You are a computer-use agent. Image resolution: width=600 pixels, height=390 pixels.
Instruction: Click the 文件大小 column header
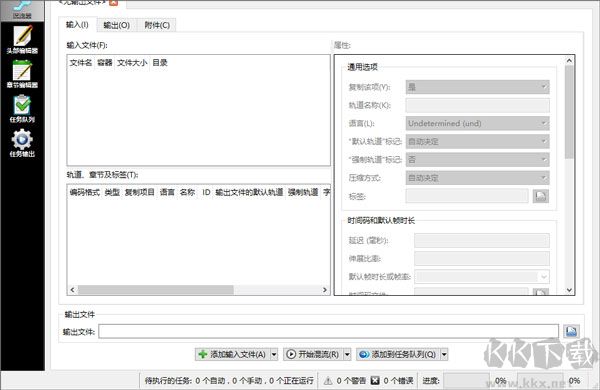(132, 63)
